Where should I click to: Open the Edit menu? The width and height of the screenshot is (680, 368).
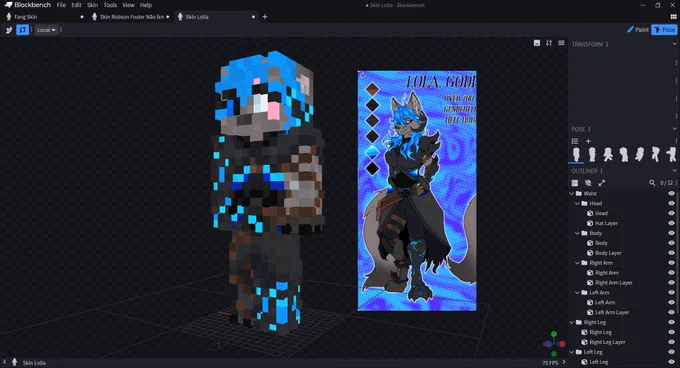point(76,5)
